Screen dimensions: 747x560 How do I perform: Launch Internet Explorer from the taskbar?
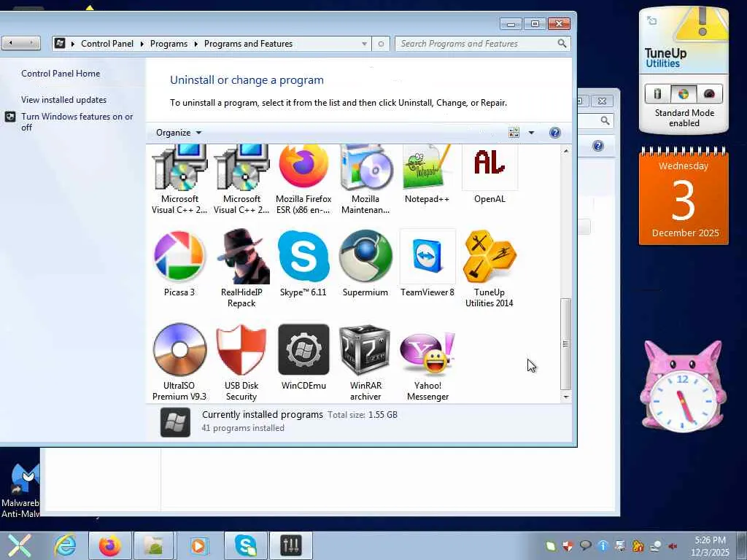pos(65,545)
